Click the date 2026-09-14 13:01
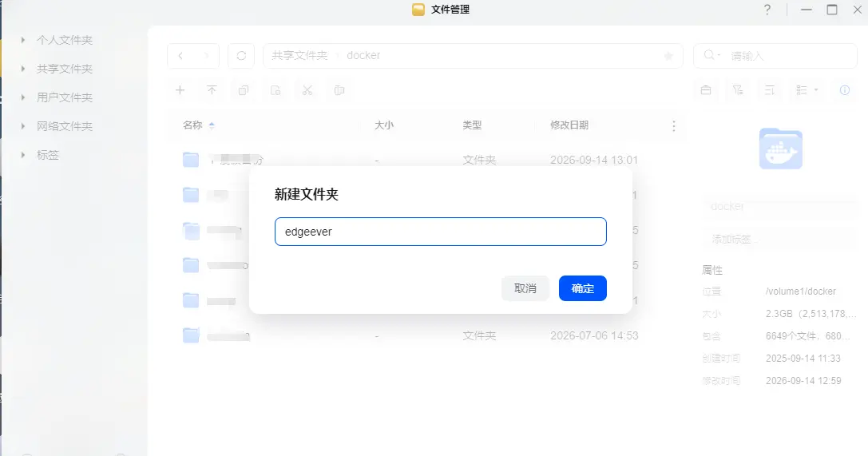The height and width of the screenshot is (456, 868). coord(594,160)
